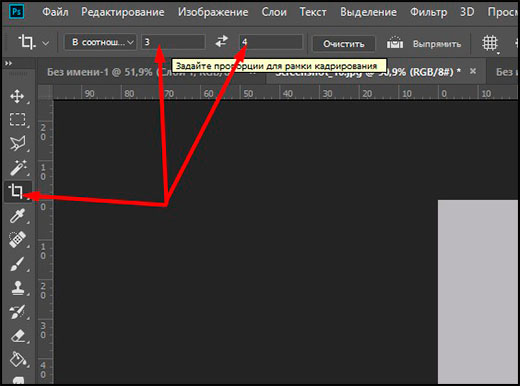Select the Rectangular Marquee tool
Image resolution: width=520 pixels, height=386 pixels.
coord(17,119)
